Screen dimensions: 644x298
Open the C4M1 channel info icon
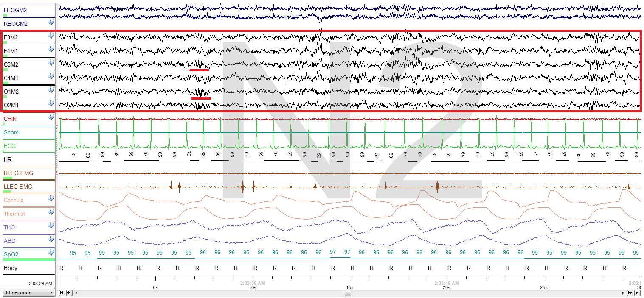coord(51,76)
